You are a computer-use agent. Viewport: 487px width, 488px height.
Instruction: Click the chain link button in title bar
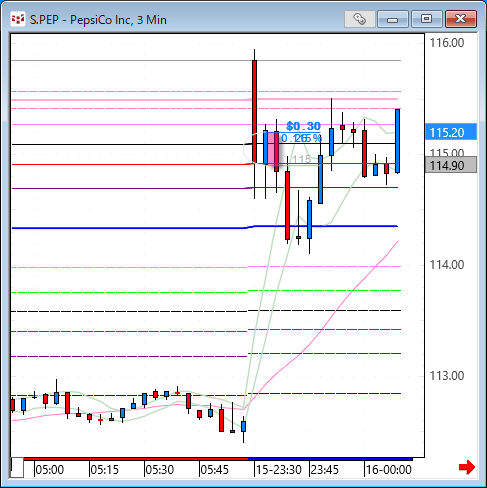[x=359, y=19]
